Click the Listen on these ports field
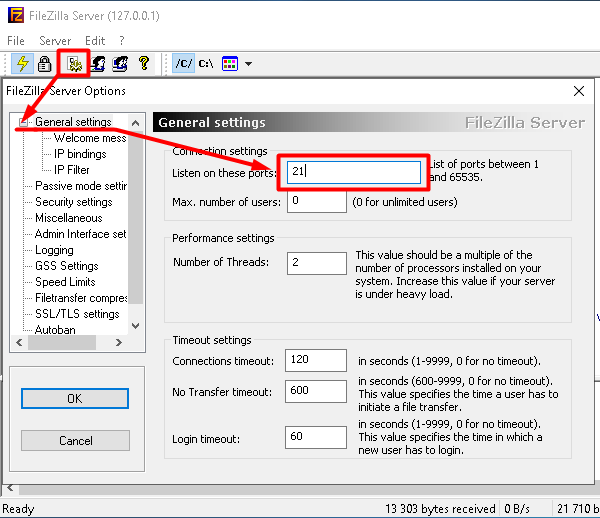600x518 pixels. [353, 172]
